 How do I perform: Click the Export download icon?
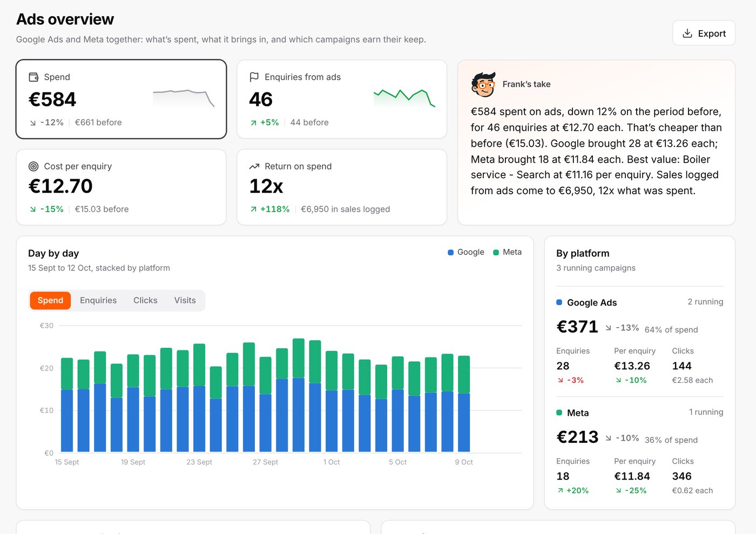coord(687,33)
